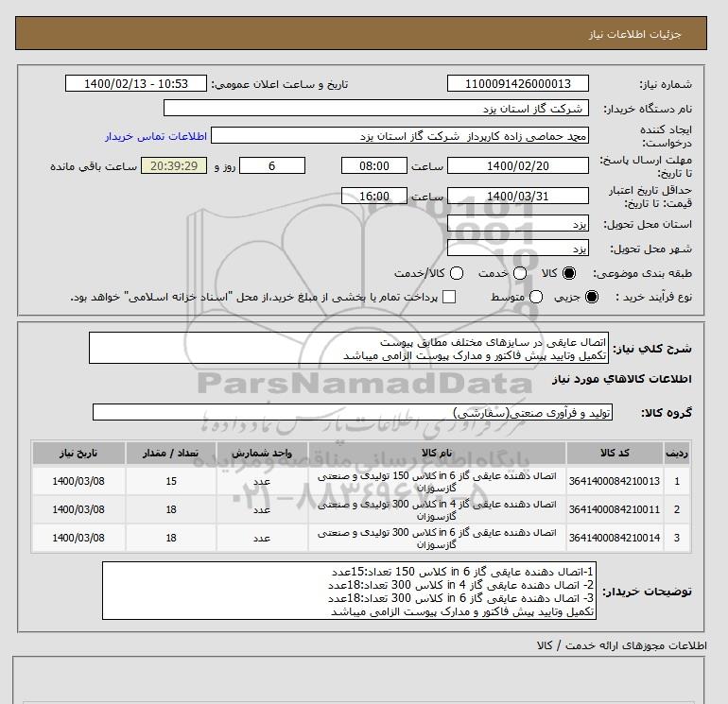Click row 2 product name 4 in کلاس 300
This screenshot has height=704, width=728.
437,510
